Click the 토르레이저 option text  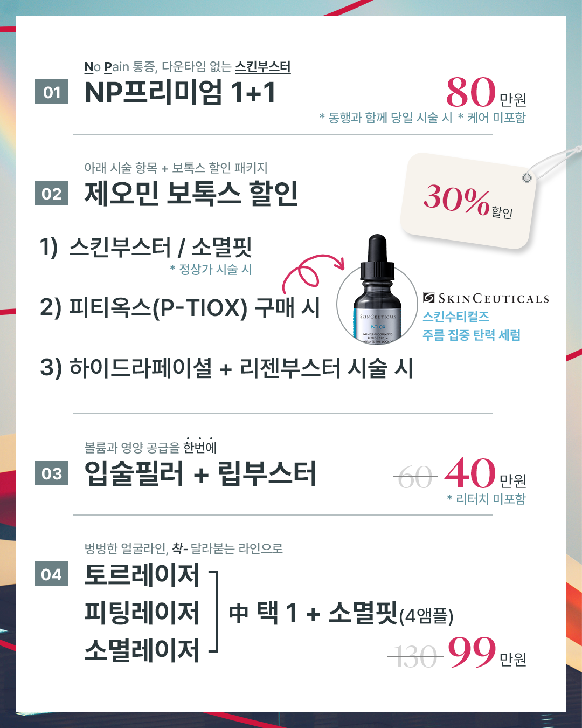coord(142,574)
